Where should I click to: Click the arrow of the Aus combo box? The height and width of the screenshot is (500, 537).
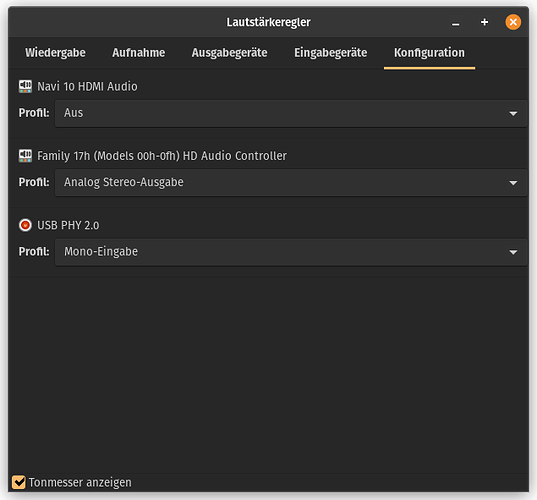[x=513, y=113]
